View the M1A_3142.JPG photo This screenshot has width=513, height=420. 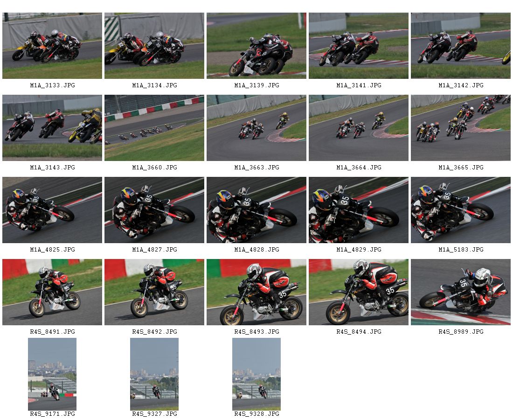pyautogui.click(x=460, y=46)
